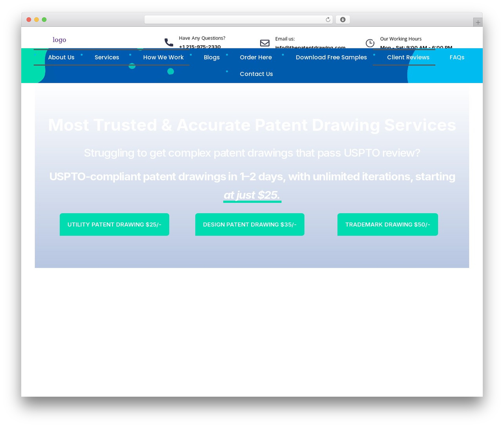Image resolution: width=504 pixels, height=427 pixels.
Task: Close window with red button
Action: click(x=29, y=20)
